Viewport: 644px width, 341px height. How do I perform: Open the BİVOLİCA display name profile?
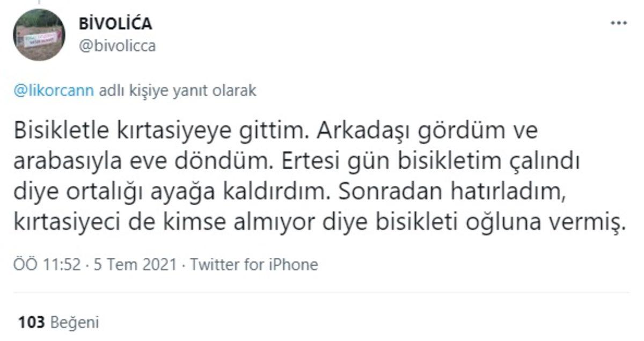pyautogui.click(x=115, y=24)
